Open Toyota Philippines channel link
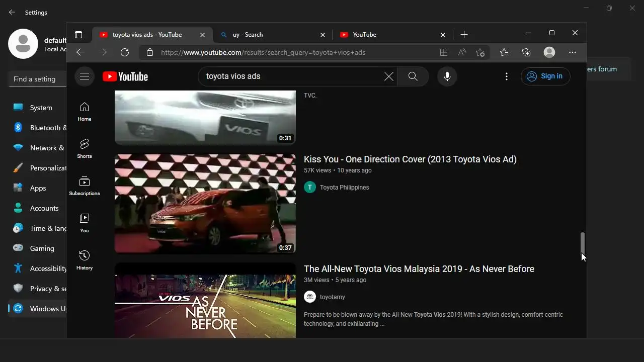The height and width of the screenshot is (362, 644). pyautogui.click(x=345, y=188)
